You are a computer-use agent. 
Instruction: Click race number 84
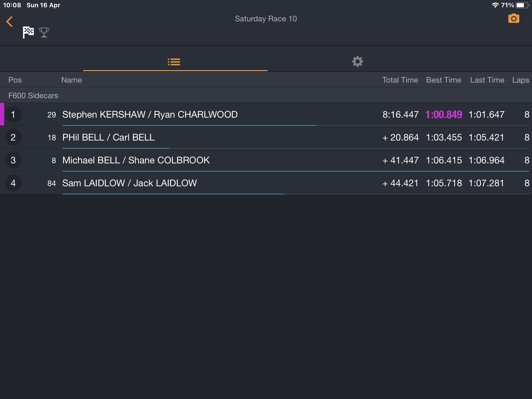52,183
